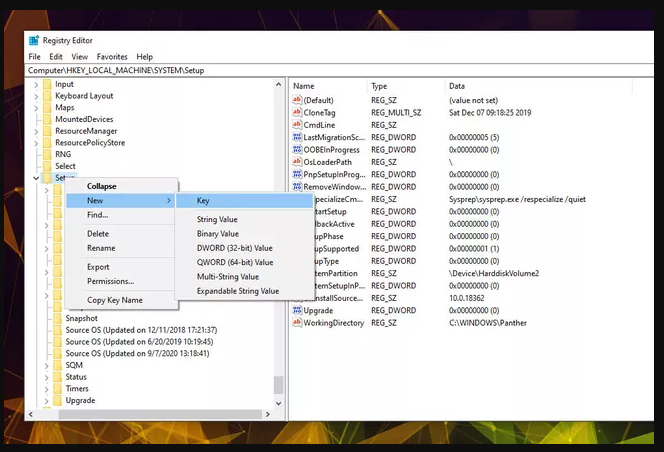Click the OsLoaderPath string value icon
Viewport: 664px width, 452px height.
coord(297,161)
